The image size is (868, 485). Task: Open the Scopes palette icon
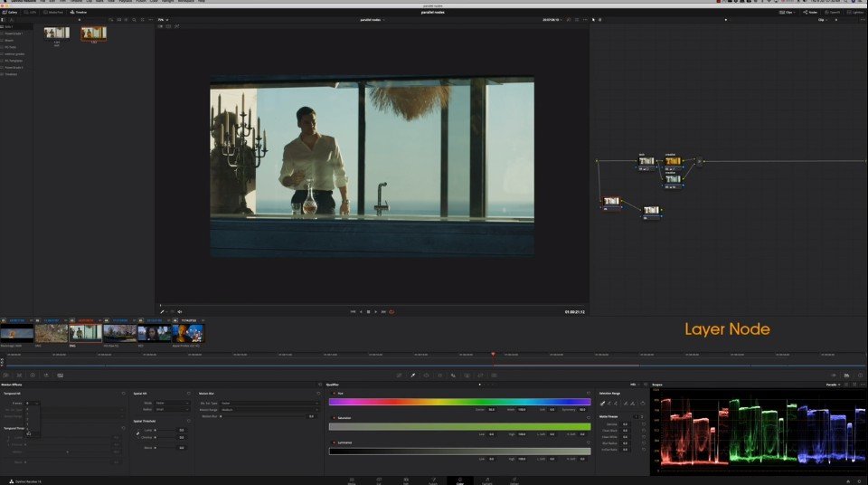pyautogui.click(x=846, y=376)
